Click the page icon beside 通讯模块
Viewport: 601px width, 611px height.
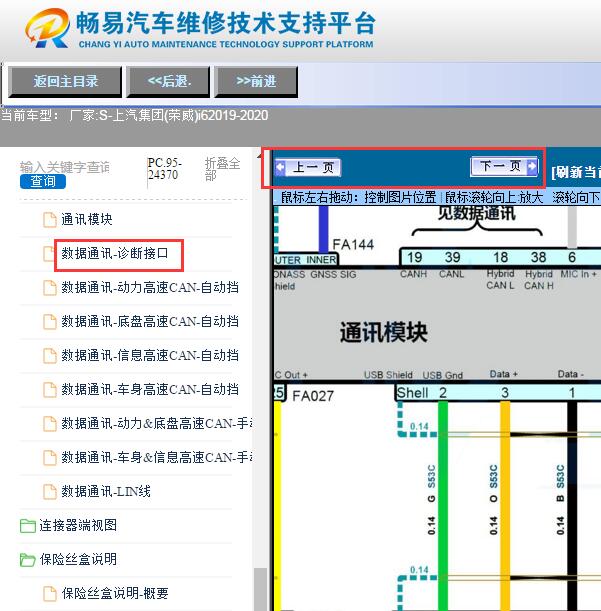(49, 220)
